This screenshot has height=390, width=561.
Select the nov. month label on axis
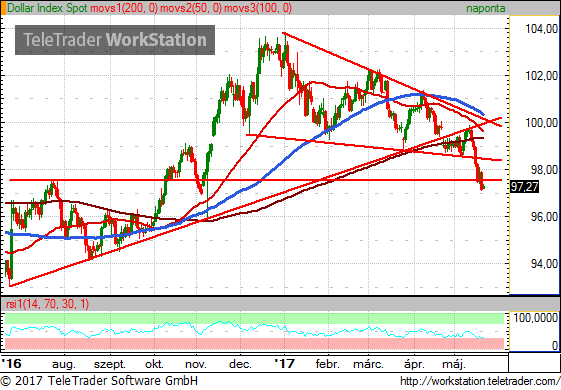point(196,365)
